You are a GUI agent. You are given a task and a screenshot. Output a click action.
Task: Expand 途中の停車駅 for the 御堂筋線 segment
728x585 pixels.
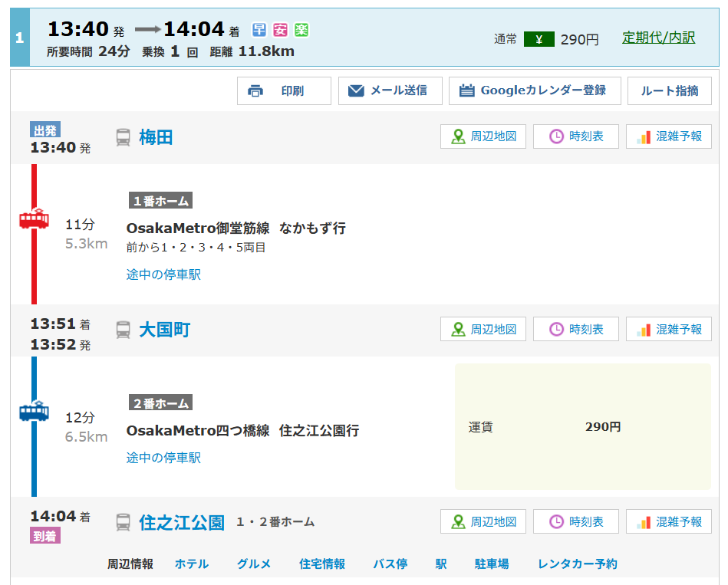pos(163,274)
